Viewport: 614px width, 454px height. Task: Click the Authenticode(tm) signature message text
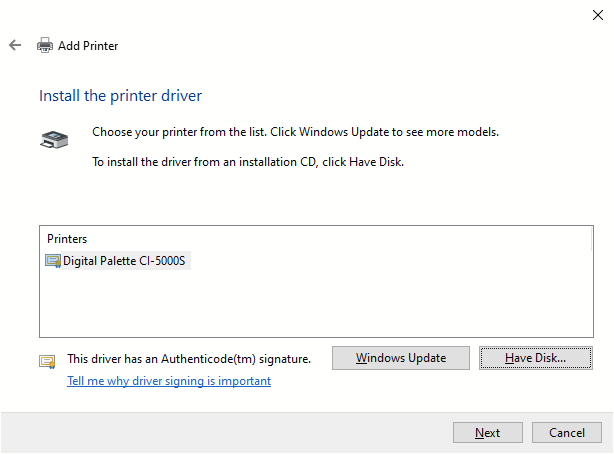pos(189,359)
